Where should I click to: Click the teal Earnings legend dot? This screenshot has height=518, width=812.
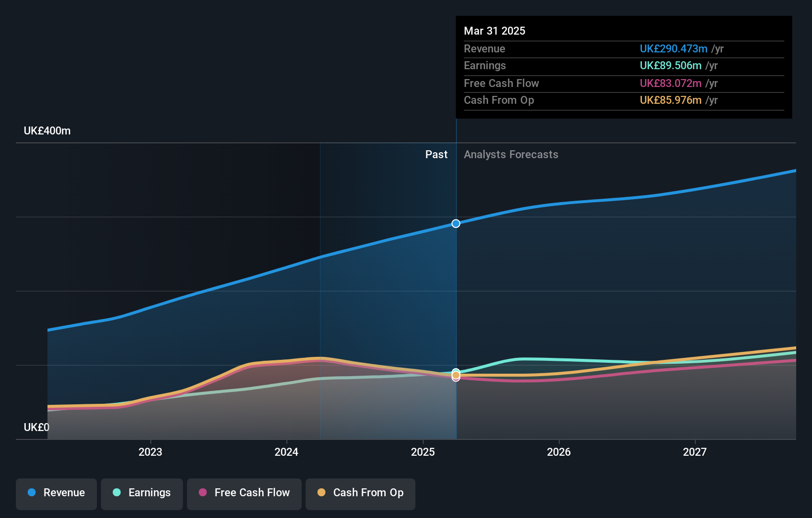(x=117, y=493)
